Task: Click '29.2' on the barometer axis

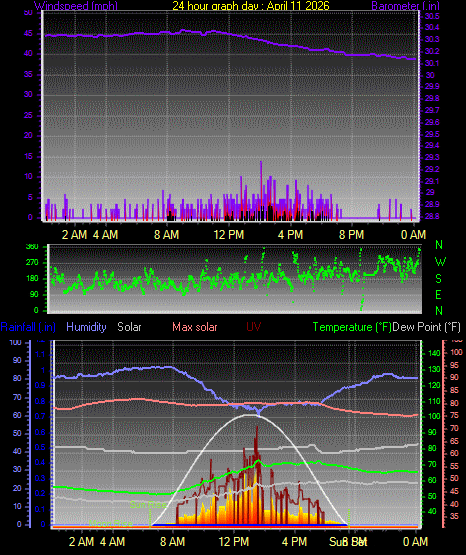Action: [432, 169]
